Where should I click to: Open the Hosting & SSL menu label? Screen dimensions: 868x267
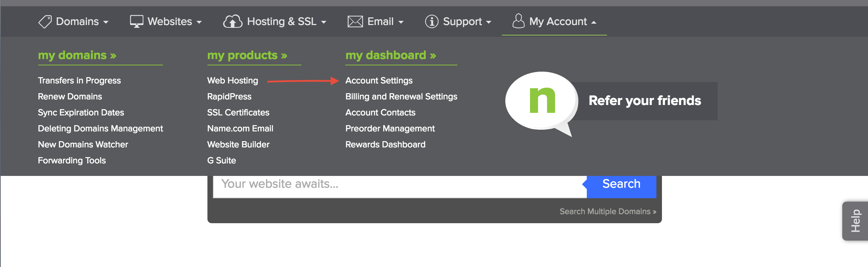pyautogui.click(x=282, y=22)
